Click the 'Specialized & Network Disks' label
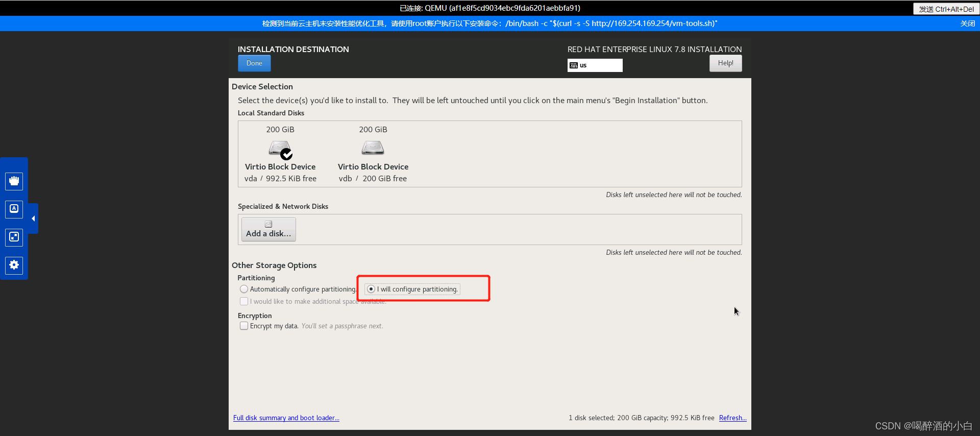Viewport: 980px width, 436px height. (x=283, y=206)
